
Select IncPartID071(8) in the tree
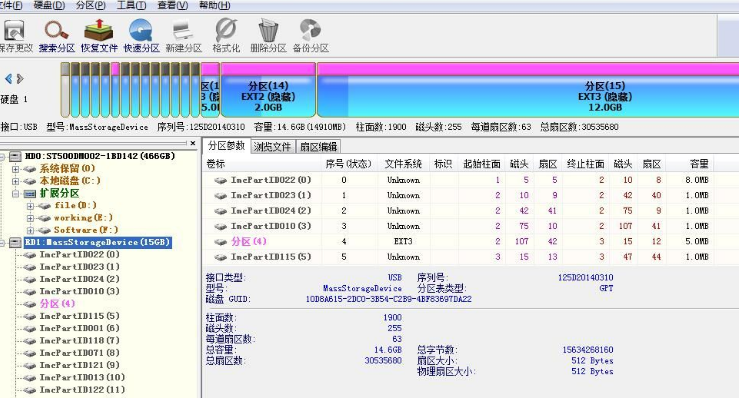click(79, 353)
